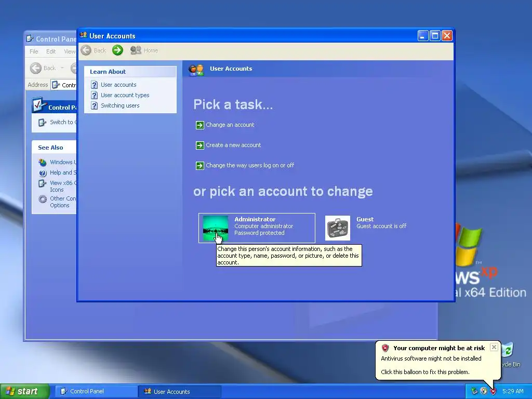Image resolution: width=532 pixels, height=399 pixels.
Task: Click green arrow icon beside Change an account
Action: (x=200, y=125)
